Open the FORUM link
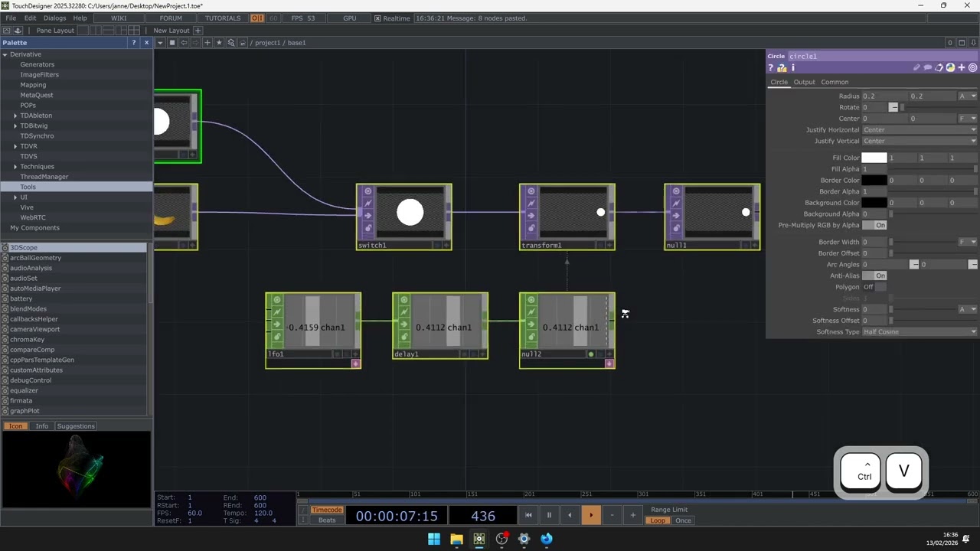Image resolution: width=980 pixels, height=551 pixels. coord(171,18)
